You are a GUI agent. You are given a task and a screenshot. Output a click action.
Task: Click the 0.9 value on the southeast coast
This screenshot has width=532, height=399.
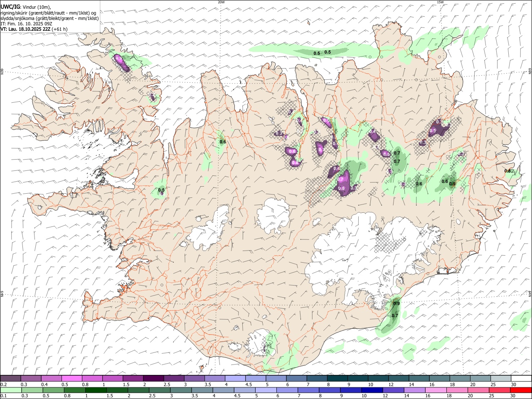397,304
